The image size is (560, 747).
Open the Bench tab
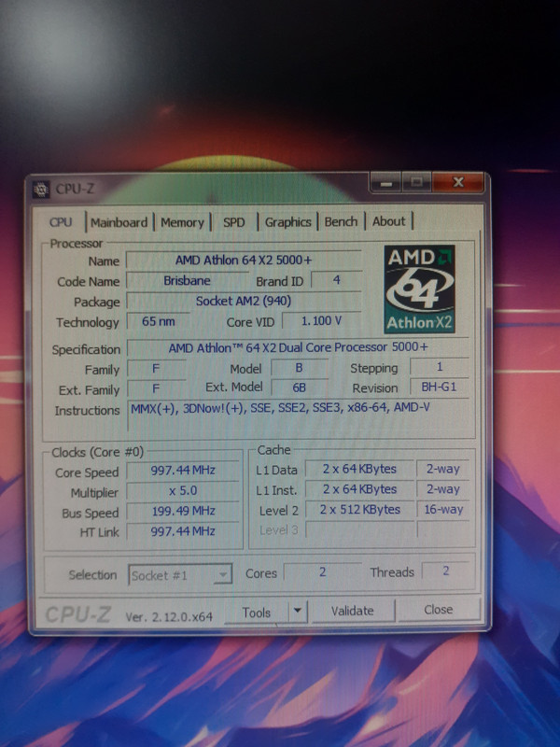click(341, 221)
